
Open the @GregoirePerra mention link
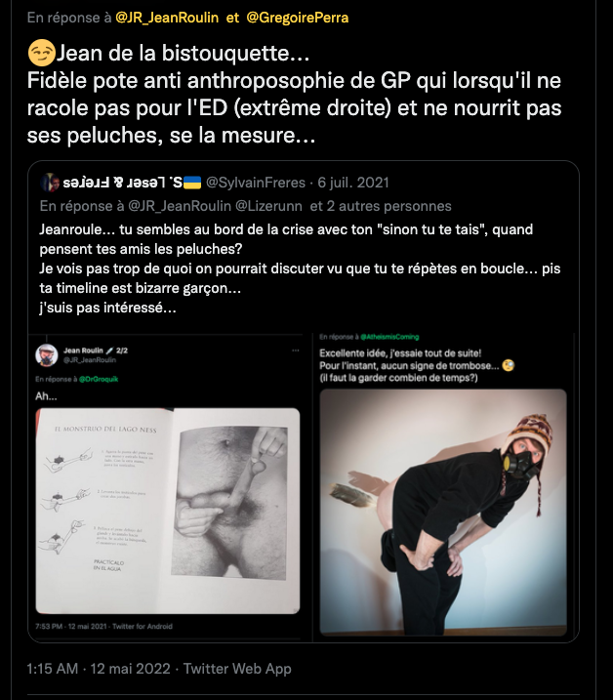[x=298, y=18]
